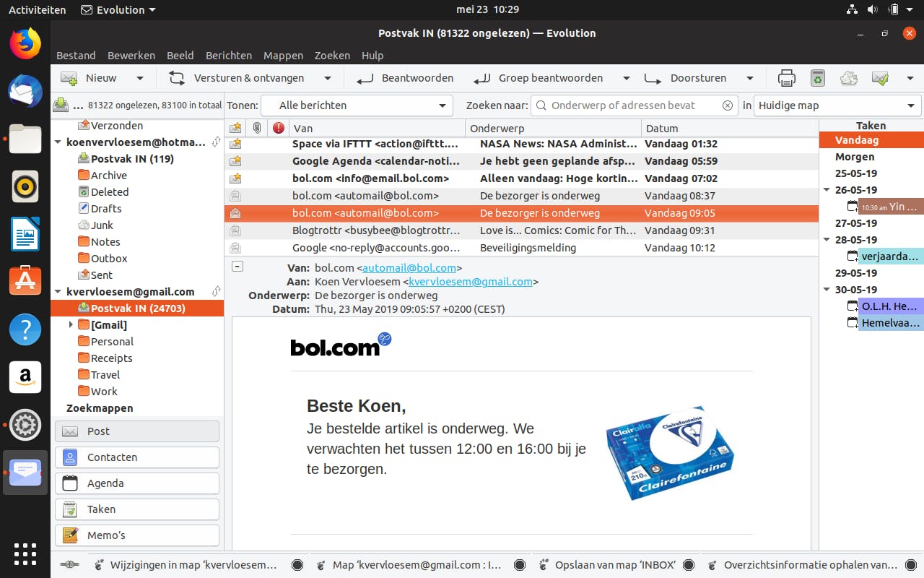The image size is (924, 578).
Task: Select the Google Beveiligingsmelding message
Action: (521, 248)
